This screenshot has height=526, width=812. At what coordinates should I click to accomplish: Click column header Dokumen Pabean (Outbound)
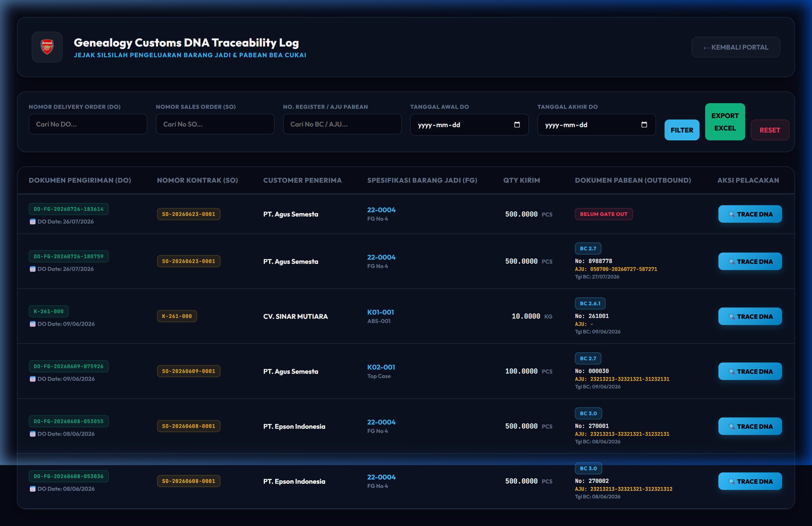[633, 180]
